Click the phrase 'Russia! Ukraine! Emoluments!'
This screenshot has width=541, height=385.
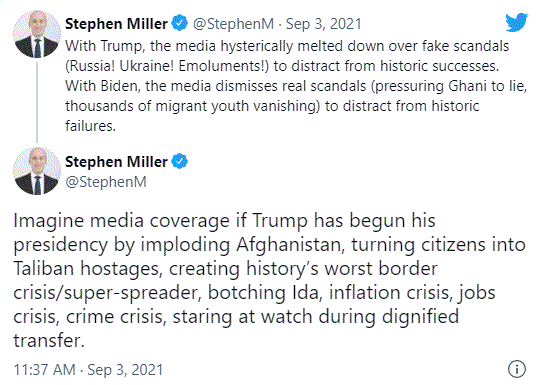point(167,66)
